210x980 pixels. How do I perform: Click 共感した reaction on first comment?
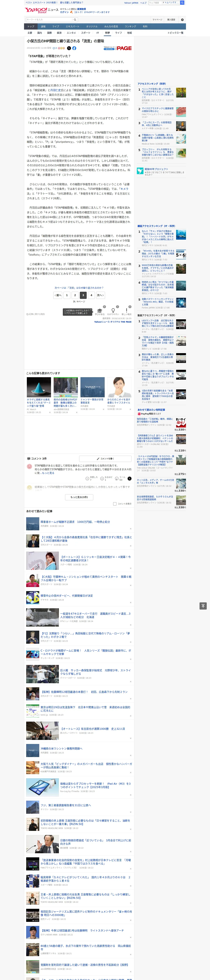[x=91, y=478]
